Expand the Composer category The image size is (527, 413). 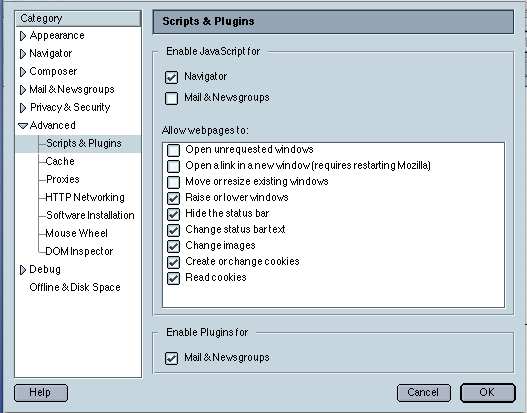[23, 72]
